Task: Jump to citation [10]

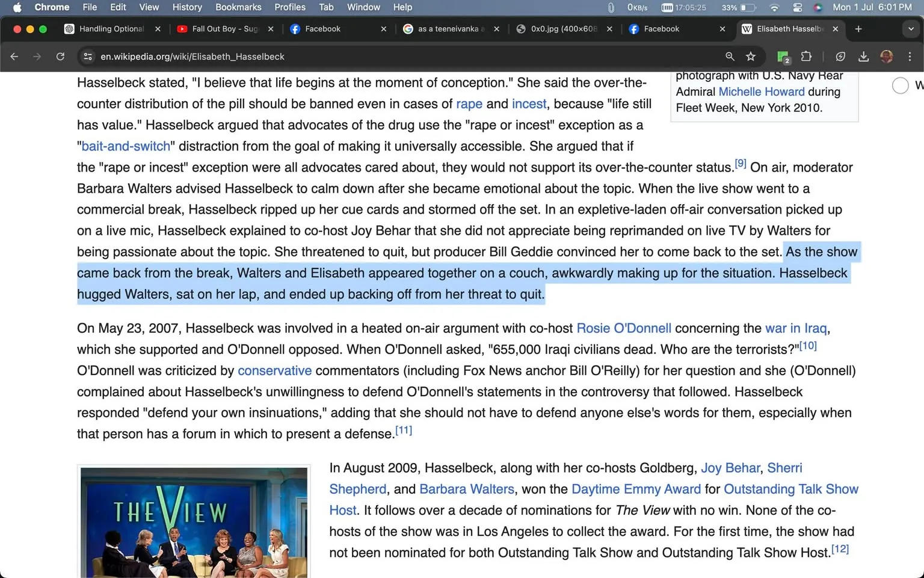Action: (808, 346)
